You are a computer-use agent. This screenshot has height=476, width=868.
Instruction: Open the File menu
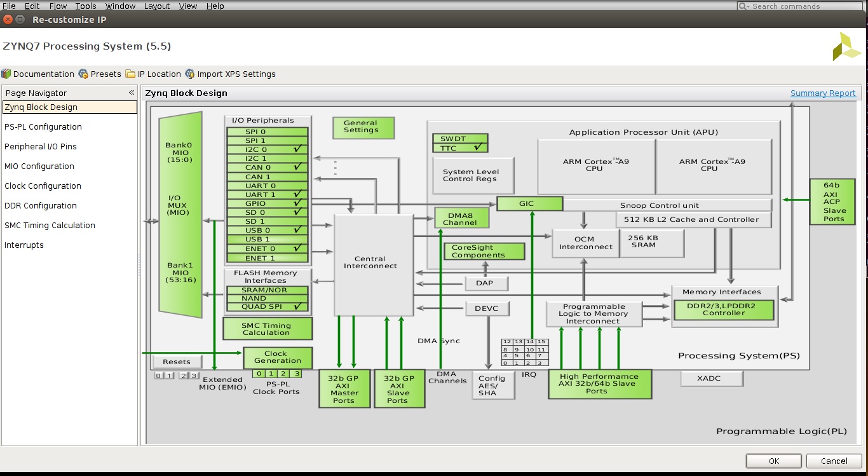(9, 6)
